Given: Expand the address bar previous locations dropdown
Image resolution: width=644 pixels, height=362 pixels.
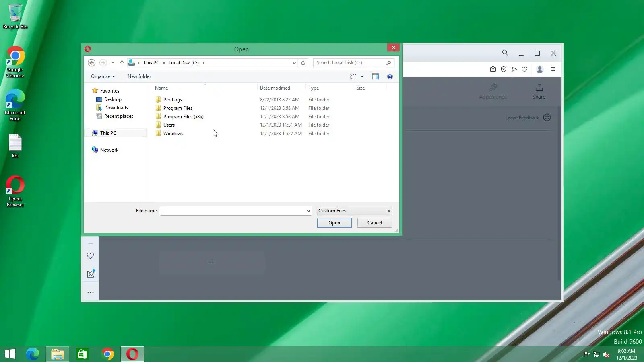Looking at the screenshot, I should click(x=294, y=63).
